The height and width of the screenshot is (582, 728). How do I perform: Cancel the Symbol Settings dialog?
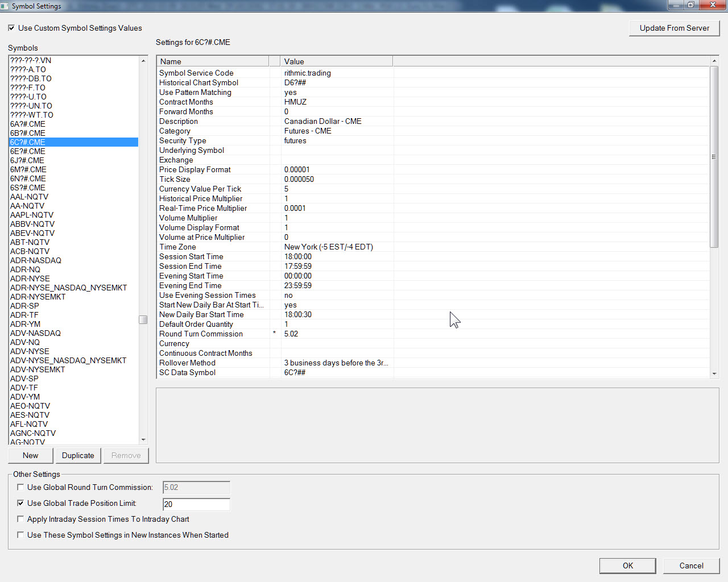691,566
